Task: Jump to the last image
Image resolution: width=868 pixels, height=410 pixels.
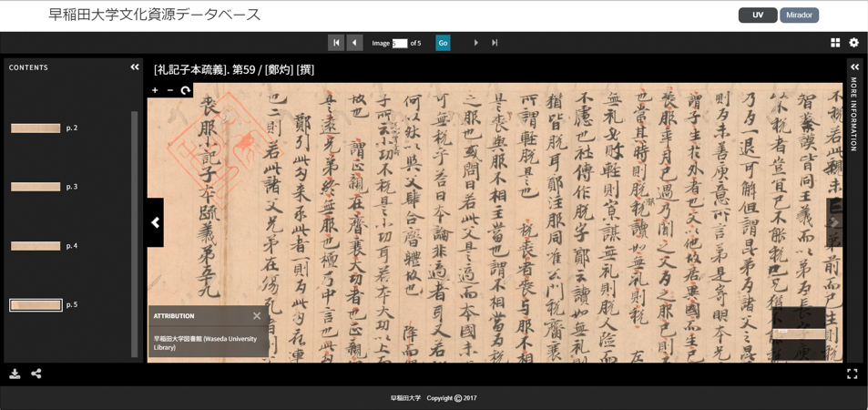Action: pos(495,43)
